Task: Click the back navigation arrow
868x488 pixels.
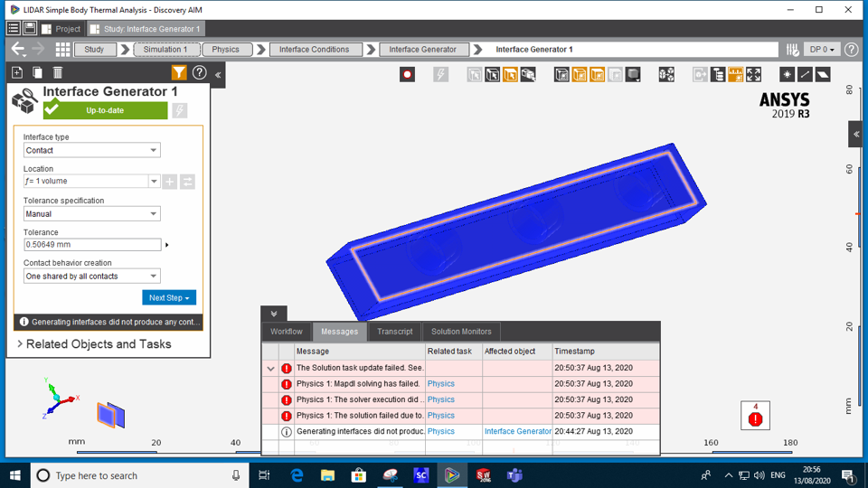Action: point(18,49)
